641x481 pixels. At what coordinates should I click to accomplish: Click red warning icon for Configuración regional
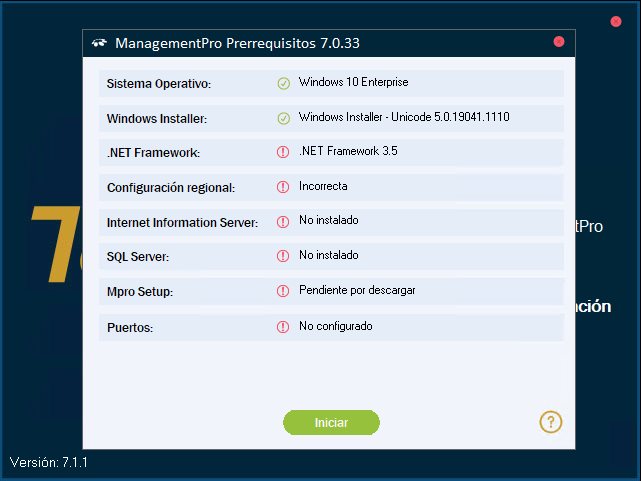pos(282,187)
